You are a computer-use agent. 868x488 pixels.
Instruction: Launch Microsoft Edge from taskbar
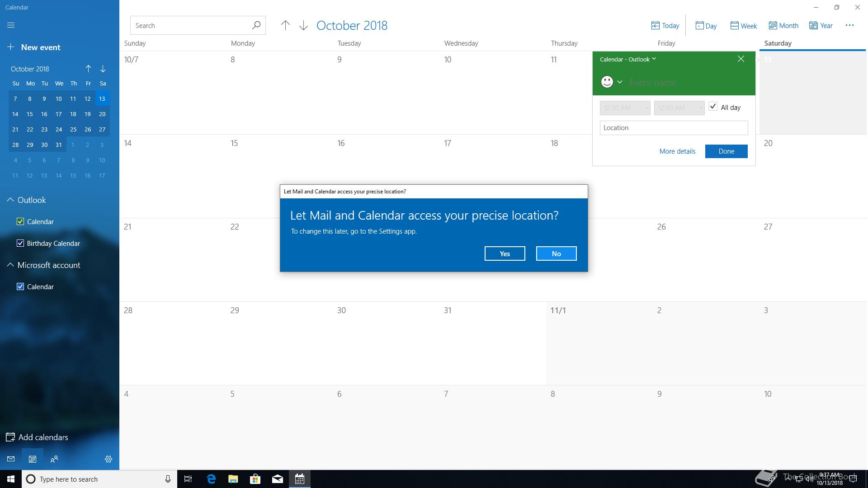click(211, 479)
